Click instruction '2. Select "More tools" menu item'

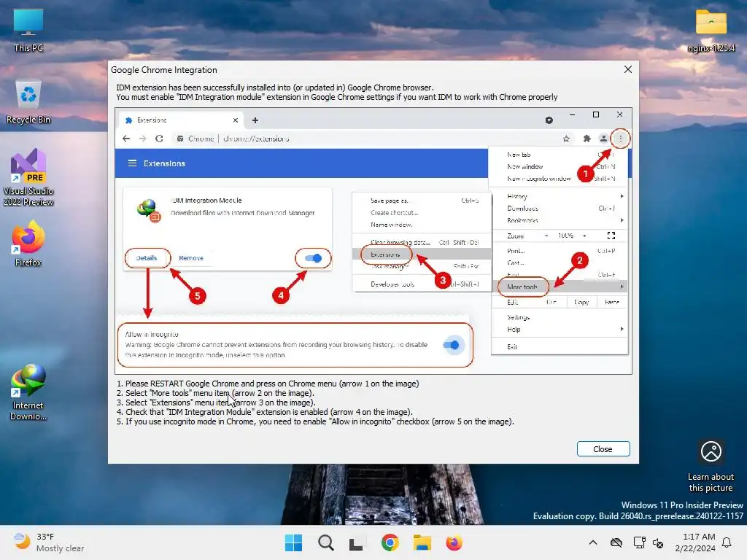tap(215, 393)
